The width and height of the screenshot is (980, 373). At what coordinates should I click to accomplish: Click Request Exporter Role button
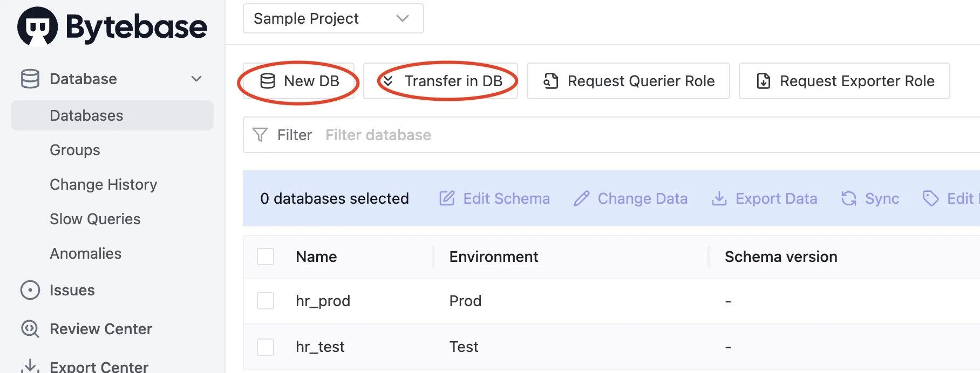(844, 81)
